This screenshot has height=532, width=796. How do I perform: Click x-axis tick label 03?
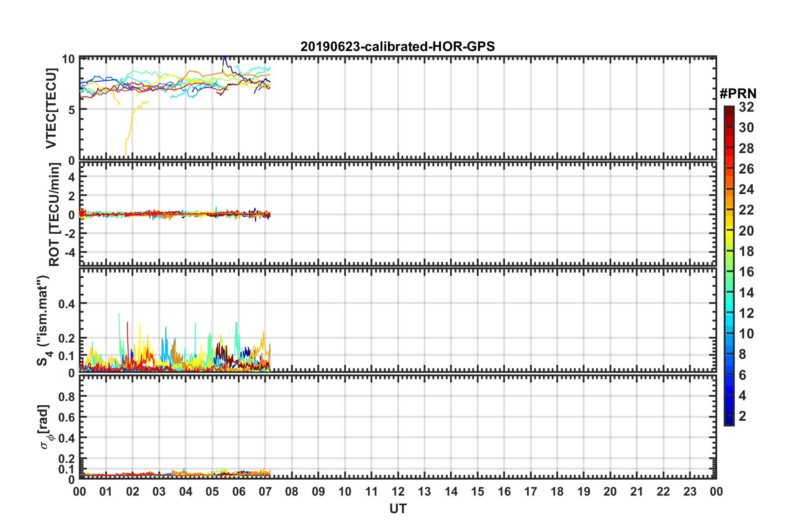(x=159, y=491)
